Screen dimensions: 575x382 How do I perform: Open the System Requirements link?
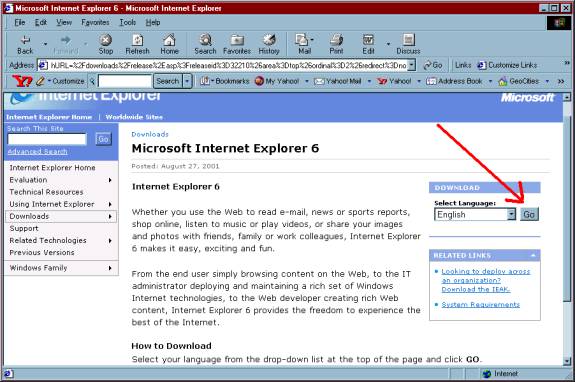pos(480,304)
